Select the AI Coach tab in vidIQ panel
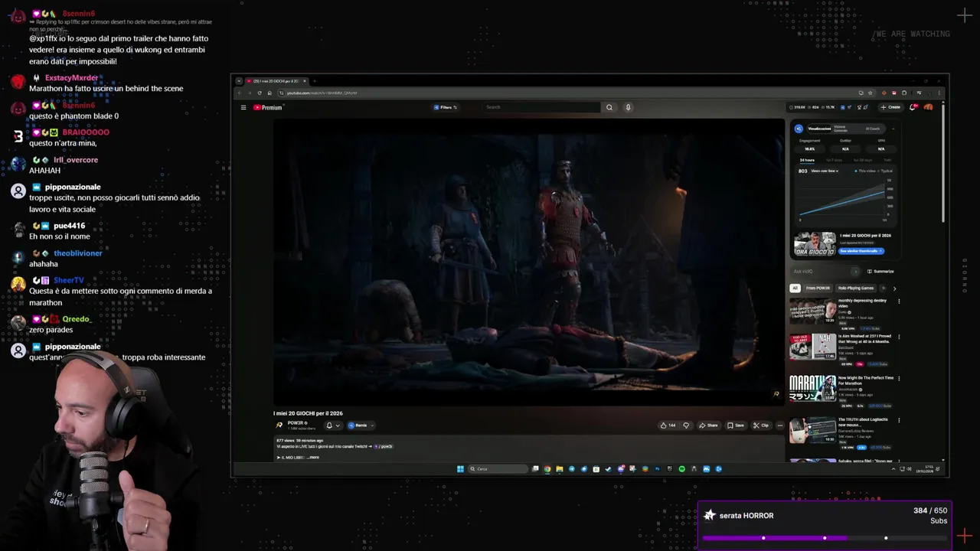 click(872, 129)
